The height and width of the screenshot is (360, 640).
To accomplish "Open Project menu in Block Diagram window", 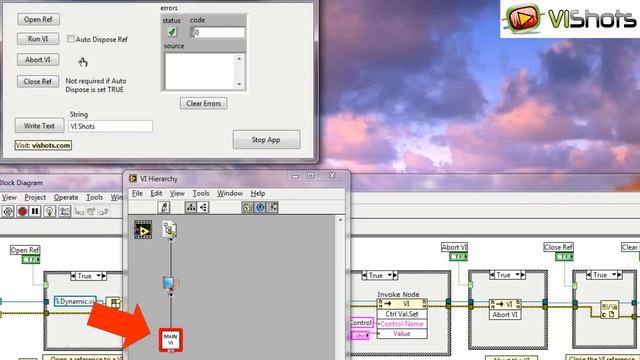I will point(35,197).
